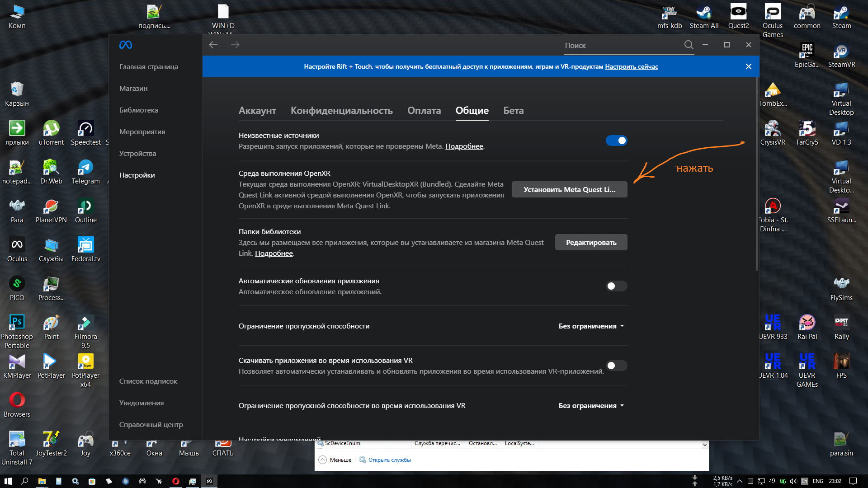Open the Oculus desktop shortcut
The width and height of the screenshot is (868, 488).
click(17, 250)
